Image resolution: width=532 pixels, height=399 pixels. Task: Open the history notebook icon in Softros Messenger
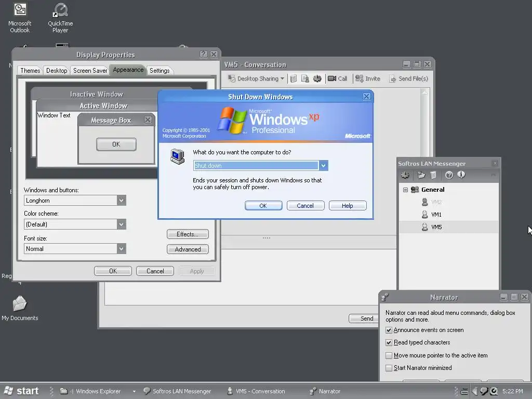pos(433,175)
